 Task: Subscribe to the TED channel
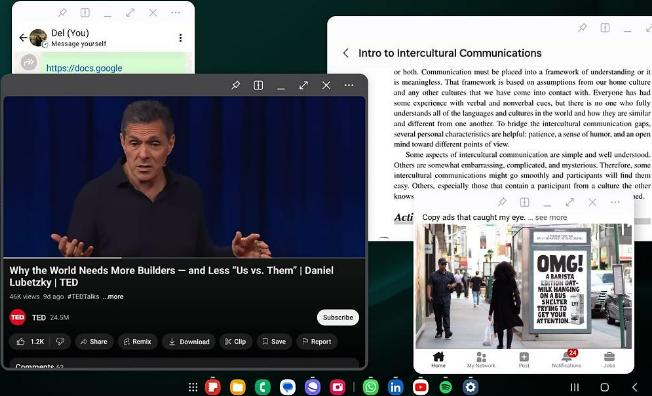coord(338,317)
